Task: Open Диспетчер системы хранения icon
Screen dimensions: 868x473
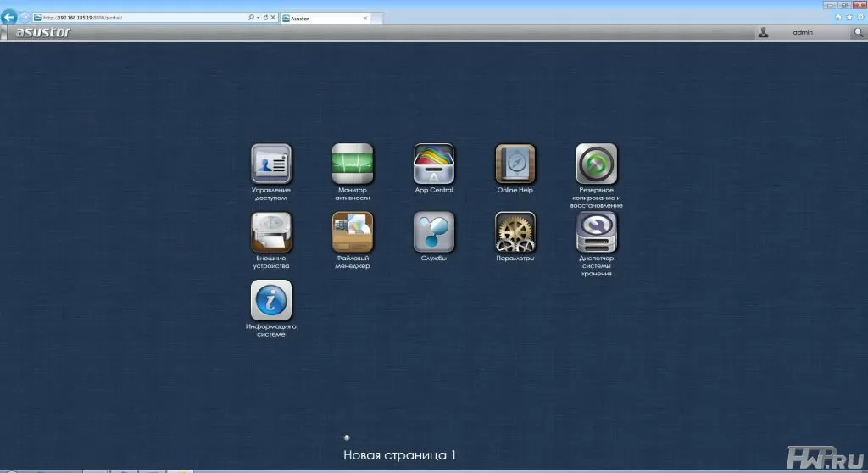Action: pos(596,232)
